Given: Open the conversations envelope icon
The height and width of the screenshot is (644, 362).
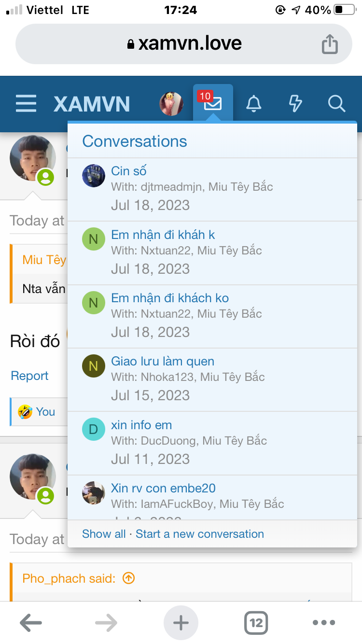Looking at the screenshot, I should tap(213, 103).
